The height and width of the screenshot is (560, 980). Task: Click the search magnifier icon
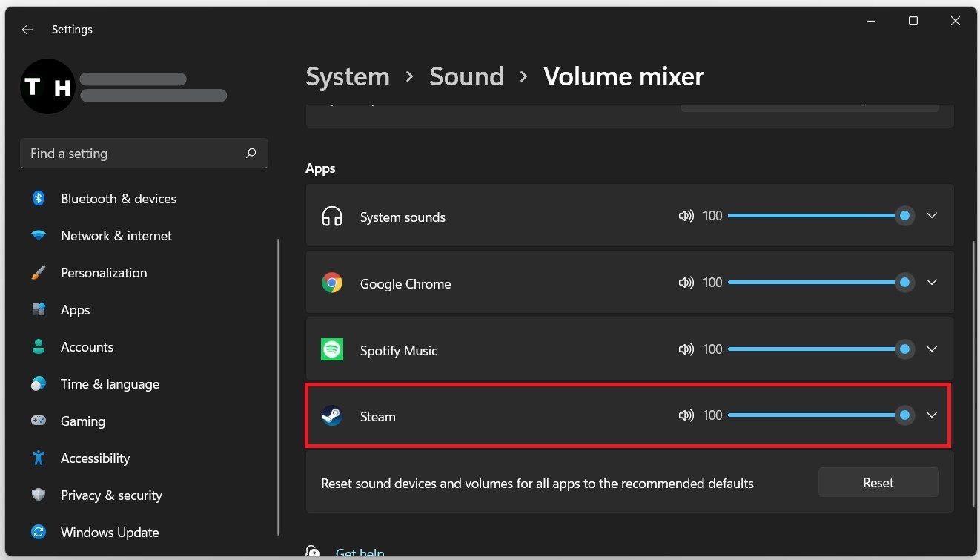[x=251, y=153]
